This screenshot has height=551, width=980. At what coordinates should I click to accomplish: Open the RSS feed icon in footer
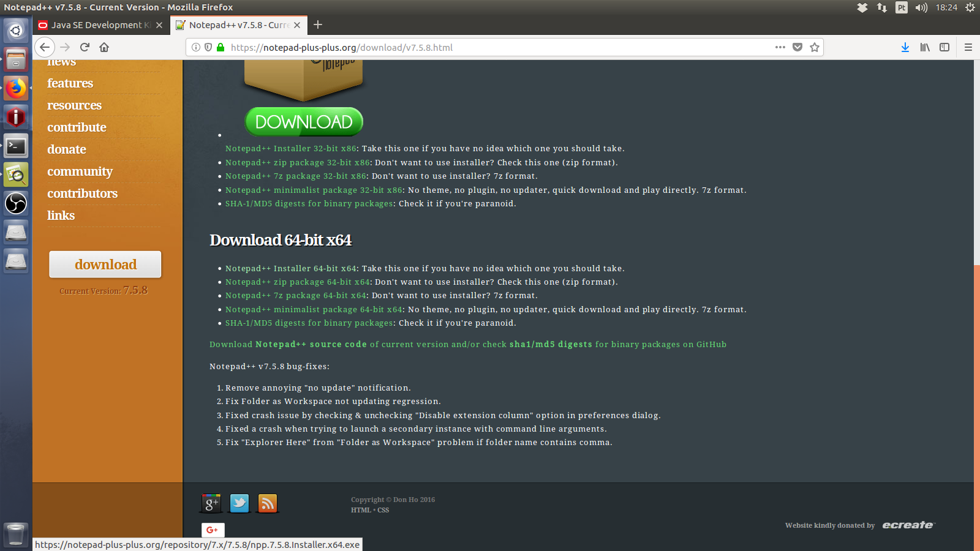coord(267,503)
